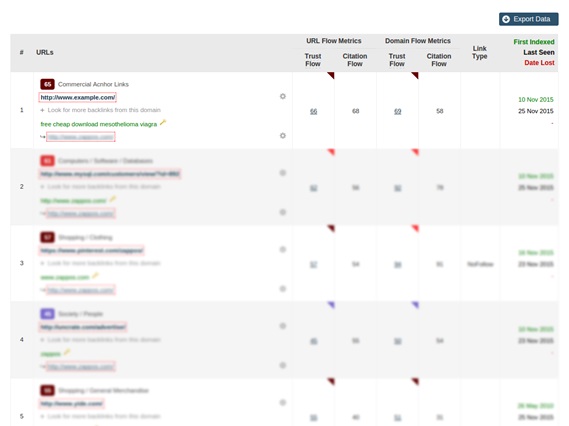Click the pencil icon beside row 2 anchor text
The width and height of the screenshot is (569, 426).
[x=112, y=199]
